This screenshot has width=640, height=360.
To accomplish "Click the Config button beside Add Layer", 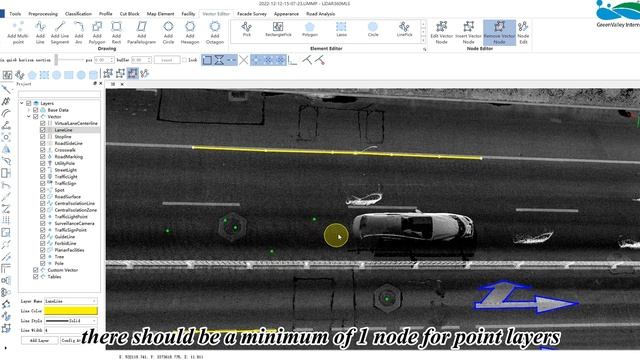I will tap(70, 340).
